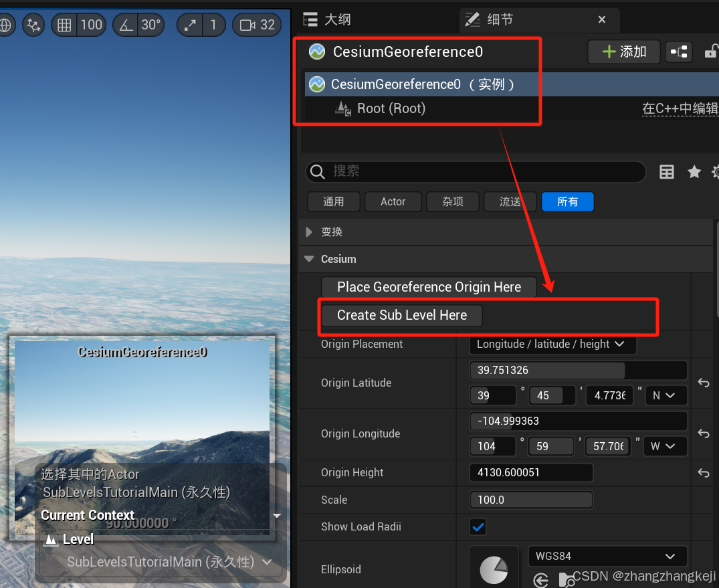Toggle grid snapping icon

pyautogui.click(x=64, y=25)
